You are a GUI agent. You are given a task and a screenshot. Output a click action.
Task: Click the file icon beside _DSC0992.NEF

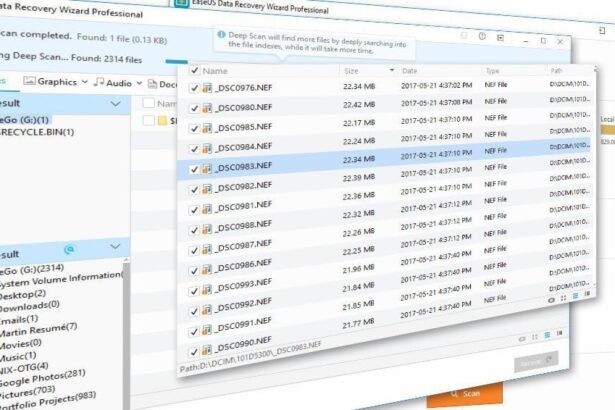207,311
